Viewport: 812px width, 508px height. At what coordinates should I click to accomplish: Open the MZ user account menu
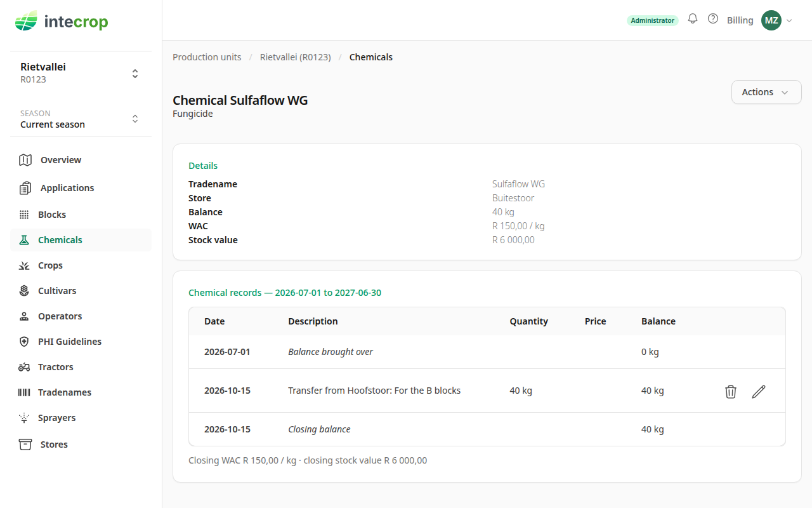[777, 20]
